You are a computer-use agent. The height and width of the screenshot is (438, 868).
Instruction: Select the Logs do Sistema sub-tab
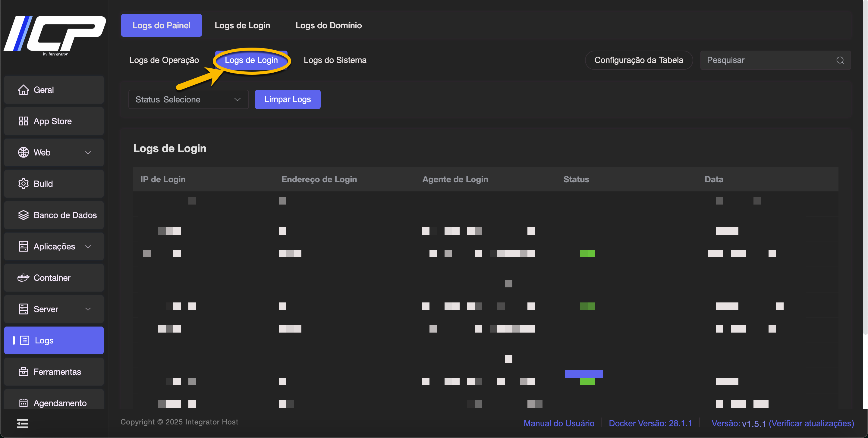tap(335, 60)
